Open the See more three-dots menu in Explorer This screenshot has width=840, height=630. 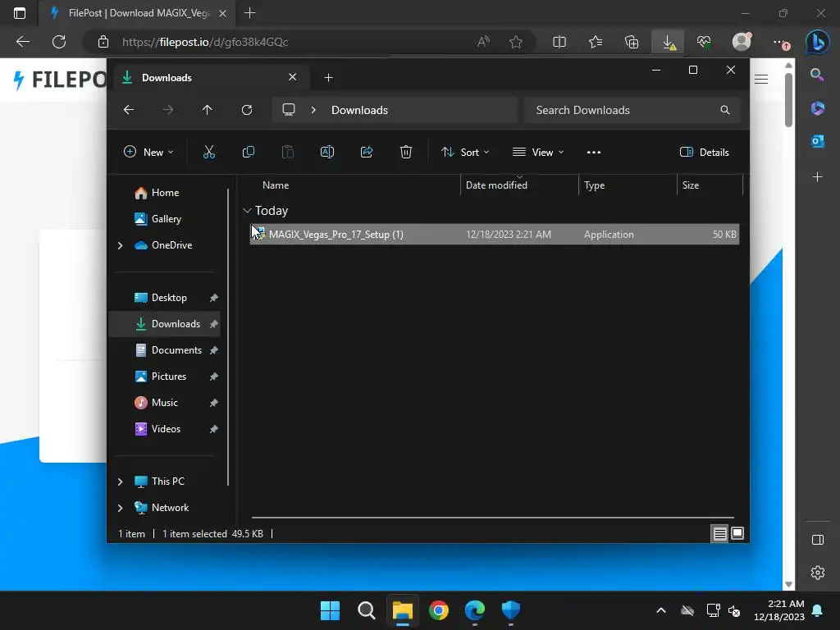(x=594, y=152)
